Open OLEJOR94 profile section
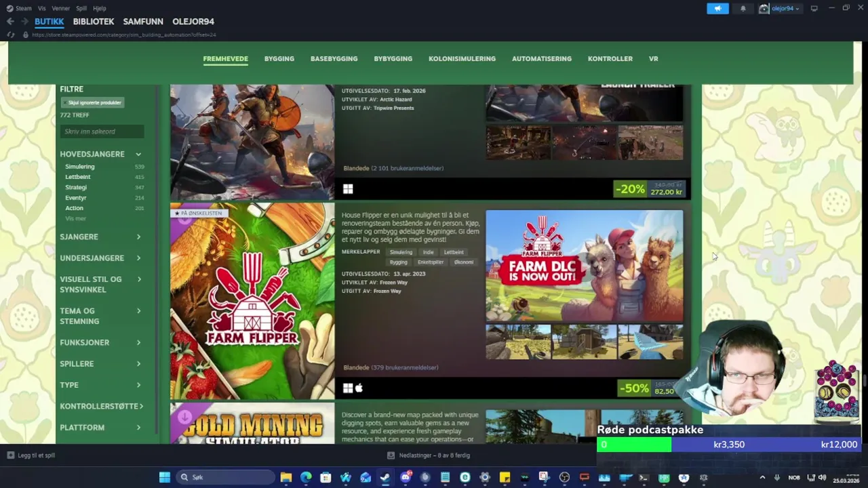Screen dimensions: 868x488 193,22
